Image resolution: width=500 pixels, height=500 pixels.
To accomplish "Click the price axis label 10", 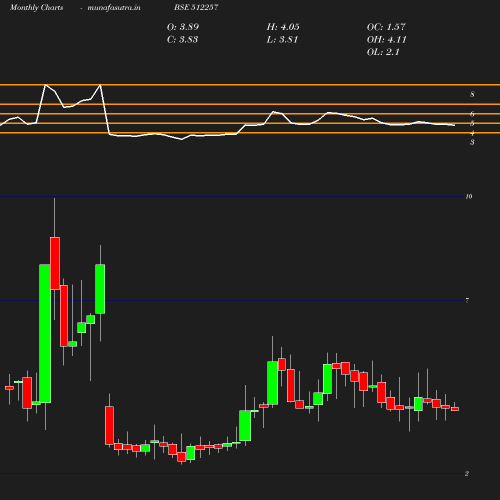I will 469,197.
